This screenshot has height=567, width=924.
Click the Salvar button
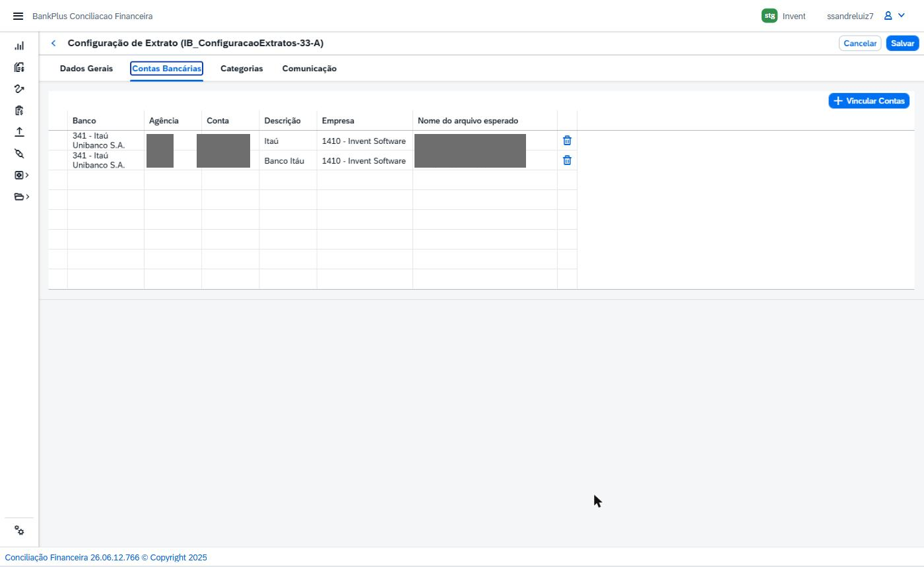pos(902,43)
